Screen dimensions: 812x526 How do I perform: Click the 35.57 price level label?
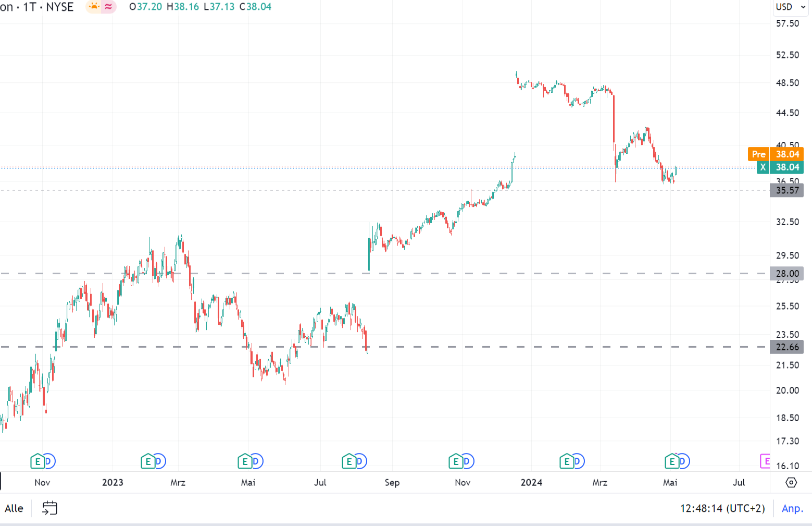coord(786,190)
